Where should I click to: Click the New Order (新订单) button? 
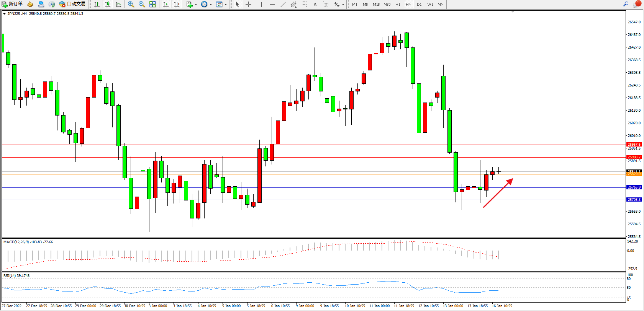coord(12,4)
